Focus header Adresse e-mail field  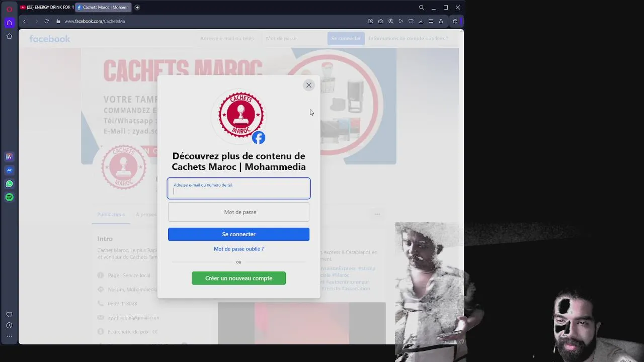pos(227,38)
